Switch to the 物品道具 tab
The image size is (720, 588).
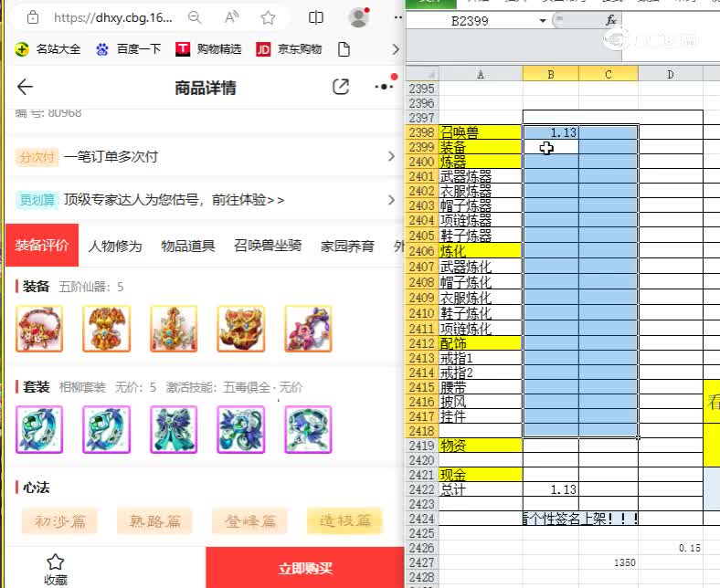pyautogui.click(x=188, y=246)
